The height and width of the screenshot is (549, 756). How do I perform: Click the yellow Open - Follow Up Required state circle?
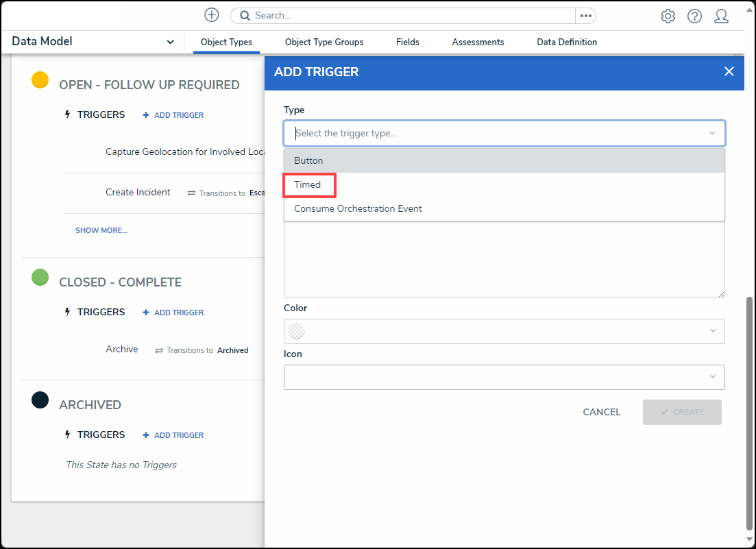(x=40, y=80)
